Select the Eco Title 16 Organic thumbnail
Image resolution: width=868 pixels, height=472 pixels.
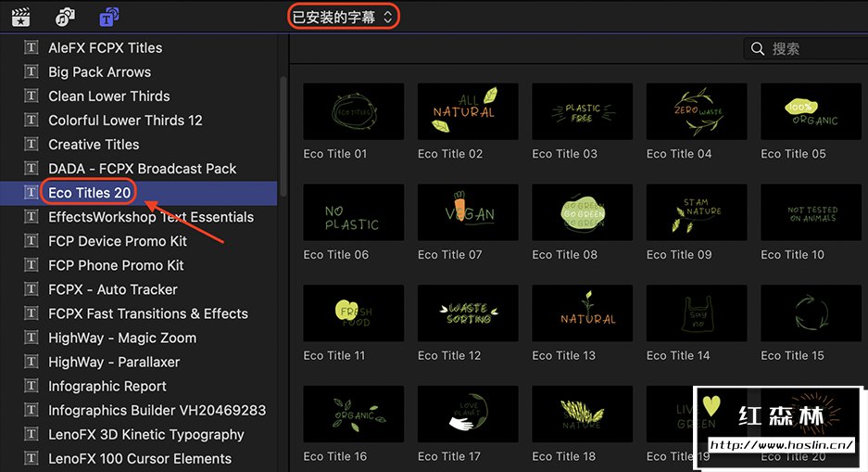coord(354,414)
